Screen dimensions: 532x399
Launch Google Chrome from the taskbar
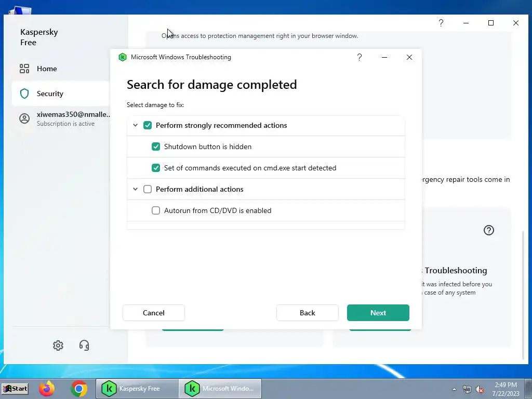coord(79,389)
